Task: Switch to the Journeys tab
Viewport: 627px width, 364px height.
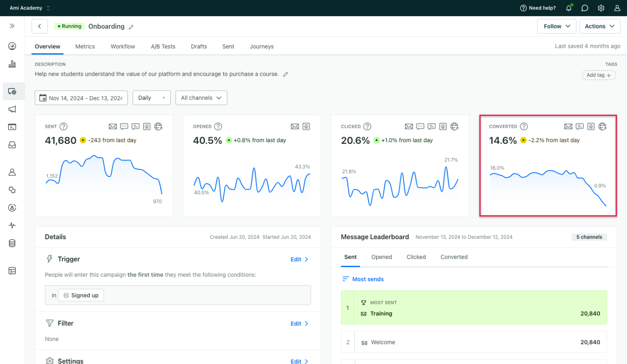Action: [262, 47]
